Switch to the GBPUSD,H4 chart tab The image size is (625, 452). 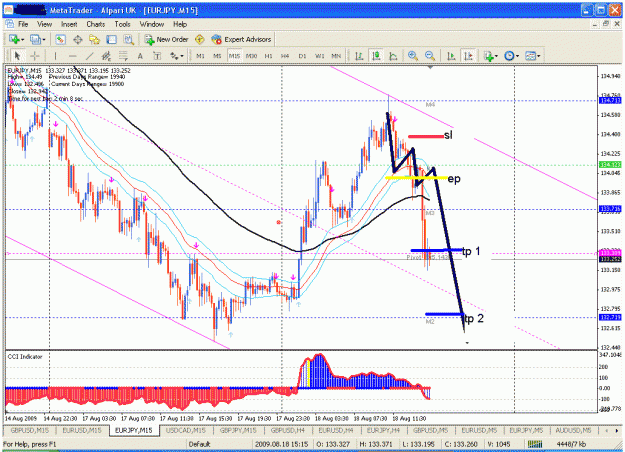coord(288,430)
